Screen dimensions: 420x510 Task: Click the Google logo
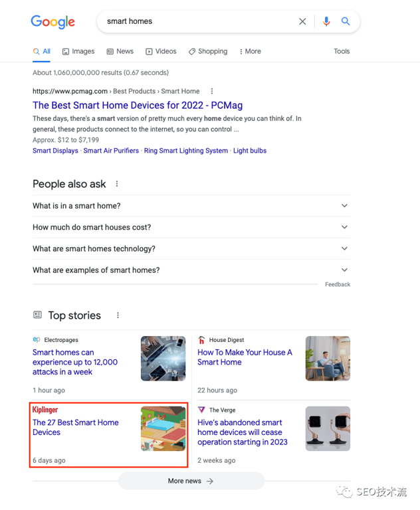pyautogui.click(x=52, y=22)
